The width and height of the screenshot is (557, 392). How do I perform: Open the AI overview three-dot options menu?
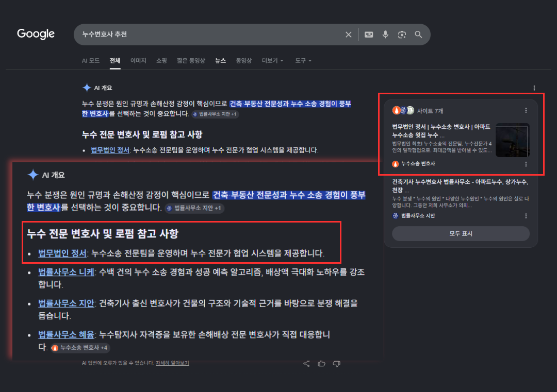tap(534, 88)
